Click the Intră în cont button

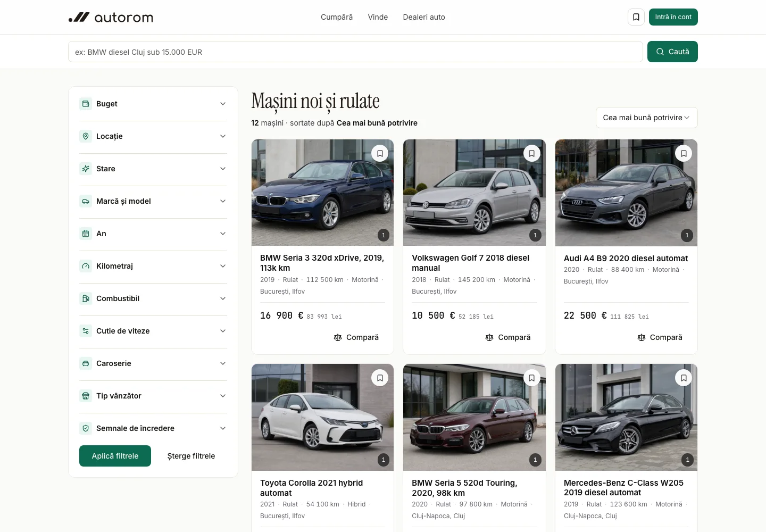673,17
